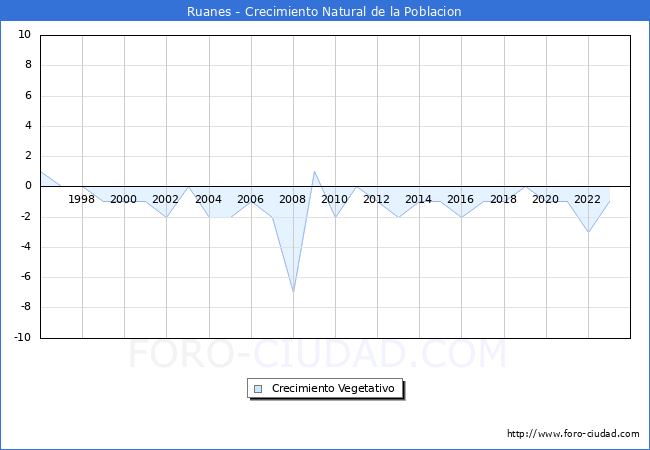This screenshot has width=650, height=450.
Task: Click the 2018 x-axis label
Action: pyautogui.click(x=503, y=199)
